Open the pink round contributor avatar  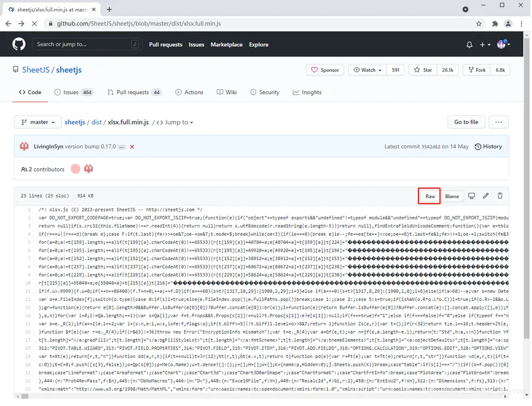tap(75, 169)
